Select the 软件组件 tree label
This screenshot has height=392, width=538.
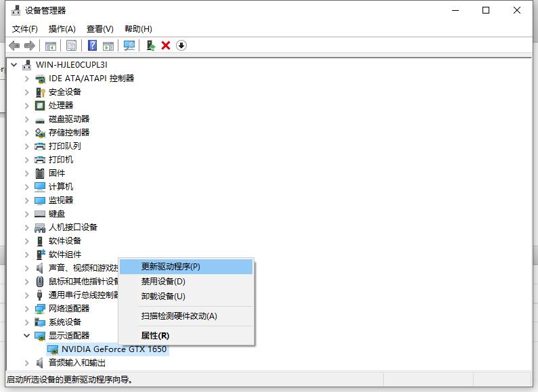[x=65, y=255]
